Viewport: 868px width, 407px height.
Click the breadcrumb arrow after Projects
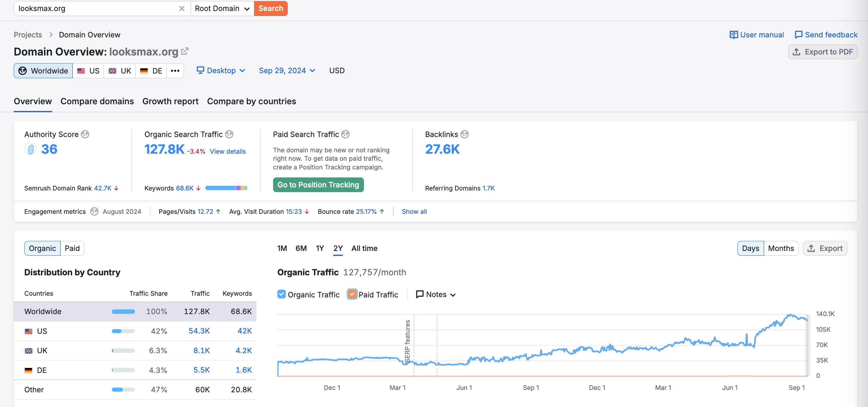click(51, 35)
